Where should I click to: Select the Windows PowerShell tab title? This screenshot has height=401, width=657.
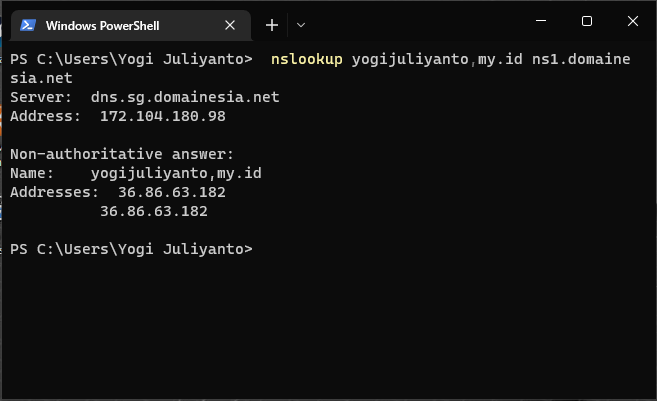[x=102, y=25]
